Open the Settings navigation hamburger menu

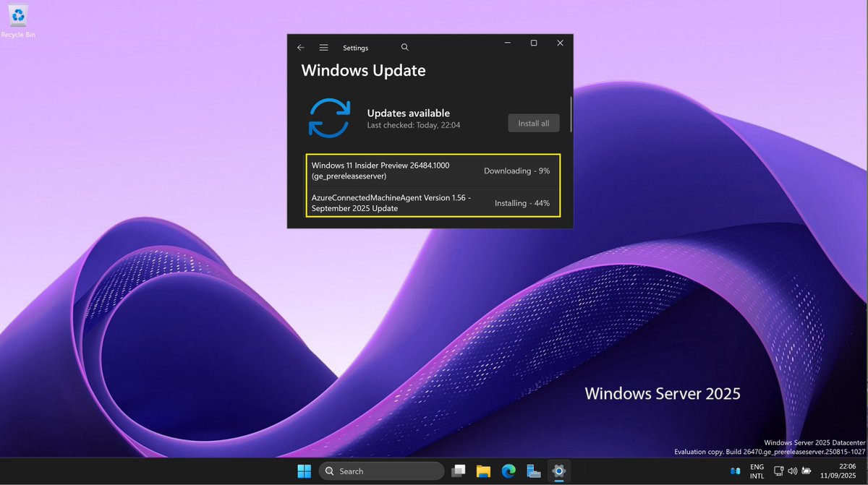point(323,47)
